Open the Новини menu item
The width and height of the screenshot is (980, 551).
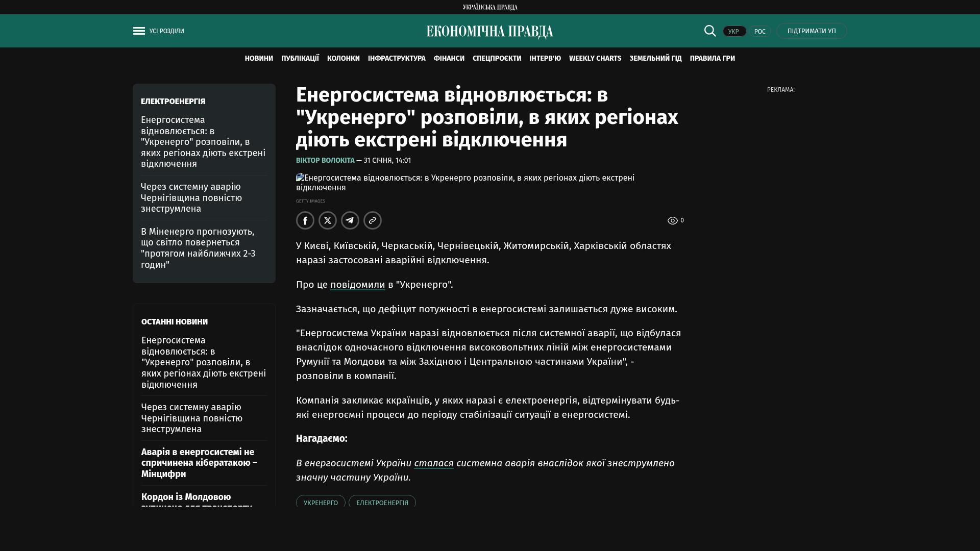pos(259,59)
